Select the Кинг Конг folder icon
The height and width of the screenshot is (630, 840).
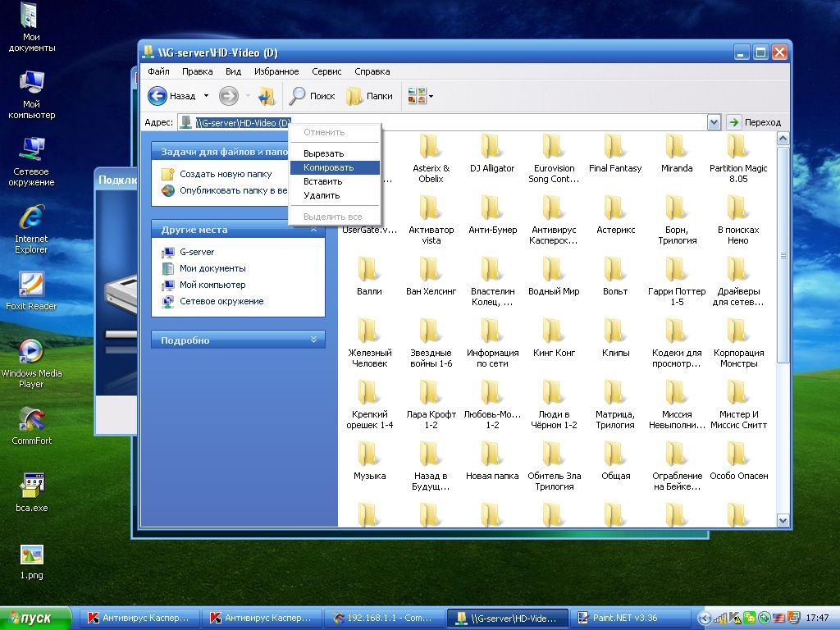(x=554, y=331)
